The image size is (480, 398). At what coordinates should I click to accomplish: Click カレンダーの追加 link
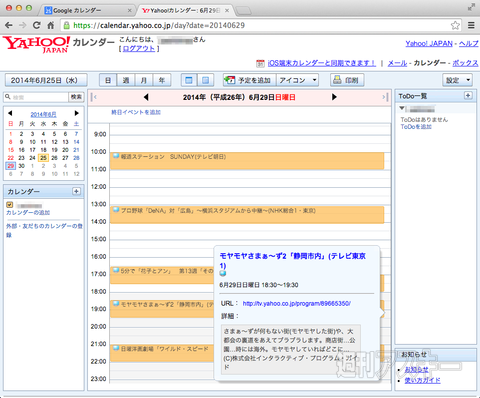pos(28,213)
